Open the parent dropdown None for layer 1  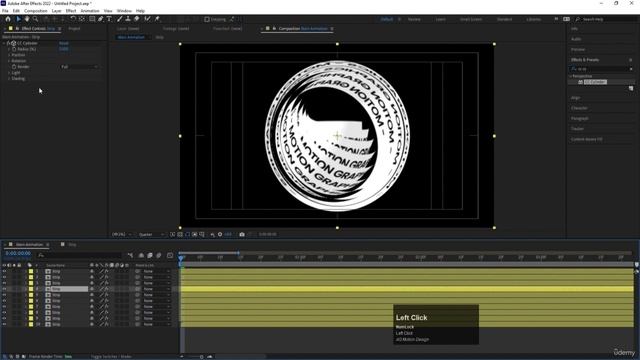[156, 271]
